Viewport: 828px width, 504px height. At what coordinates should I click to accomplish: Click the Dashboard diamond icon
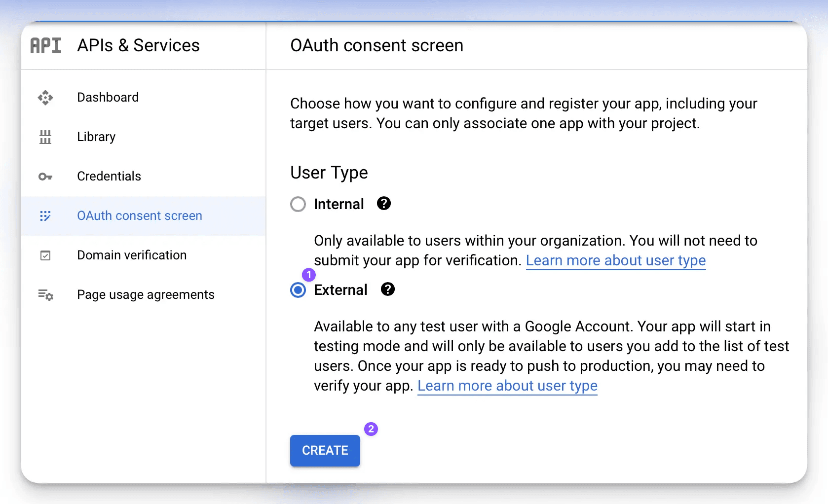coord(45,98)
